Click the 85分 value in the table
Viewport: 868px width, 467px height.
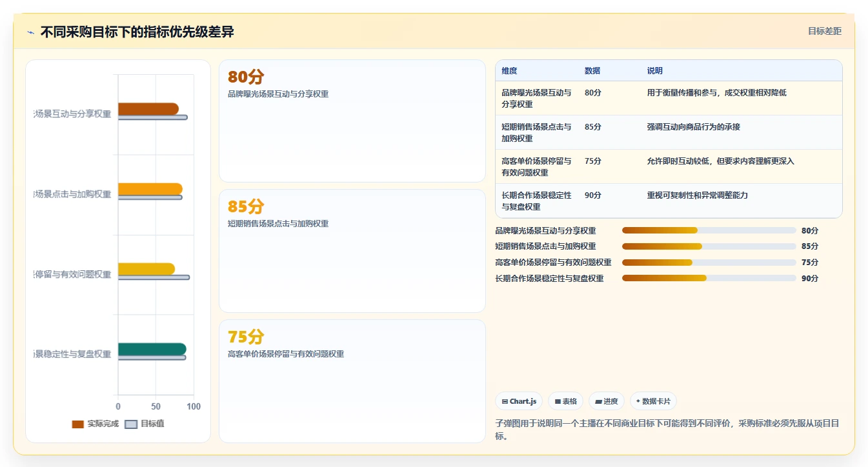(592, 126)
